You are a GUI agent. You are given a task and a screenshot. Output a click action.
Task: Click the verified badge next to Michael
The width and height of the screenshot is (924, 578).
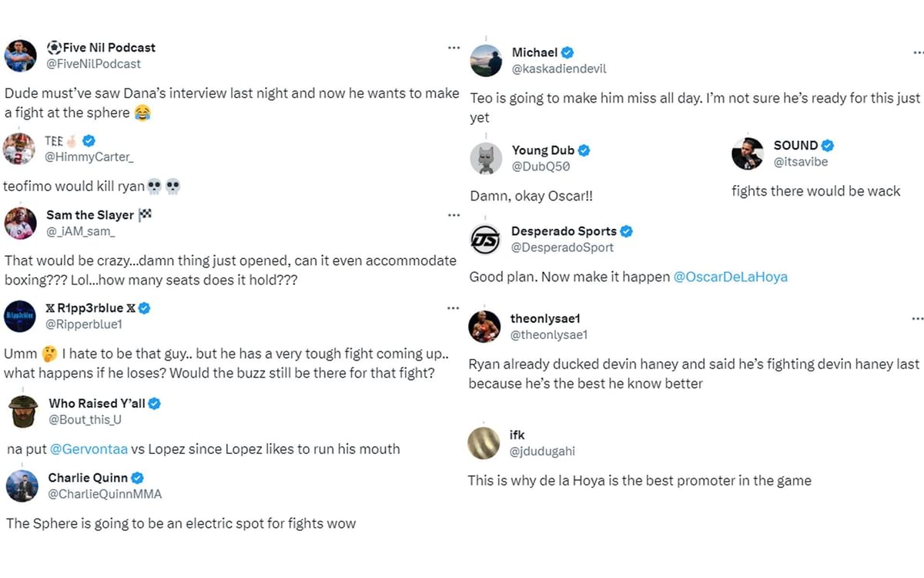[x=567, y=52]
